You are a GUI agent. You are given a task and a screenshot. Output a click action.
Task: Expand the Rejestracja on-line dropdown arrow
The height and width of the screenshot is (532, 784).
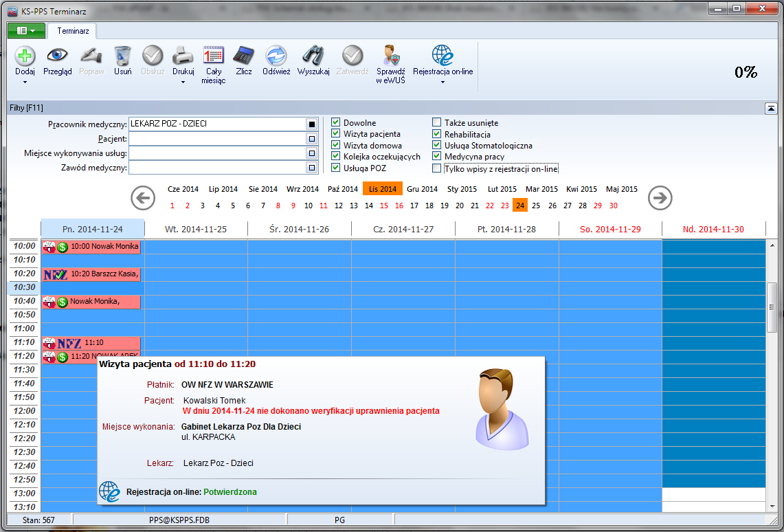(x=443, y=82)
